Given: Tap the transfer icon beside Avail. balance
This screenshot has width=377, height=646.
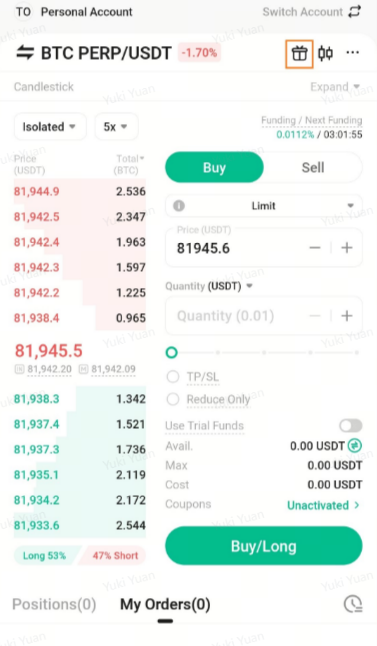Looking at the screenshot, I should [355, 446].
